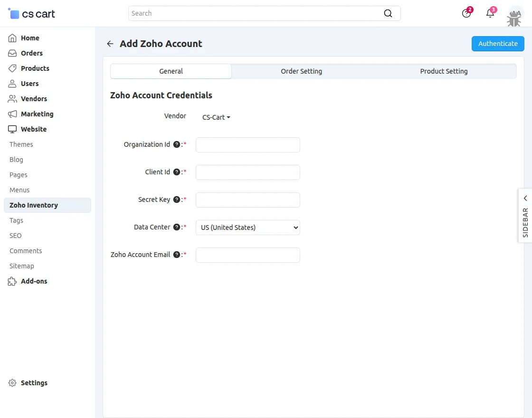This screenshot has width=532, height=418.
Task: Click the Website monitor icon
Action: point(12,129)
